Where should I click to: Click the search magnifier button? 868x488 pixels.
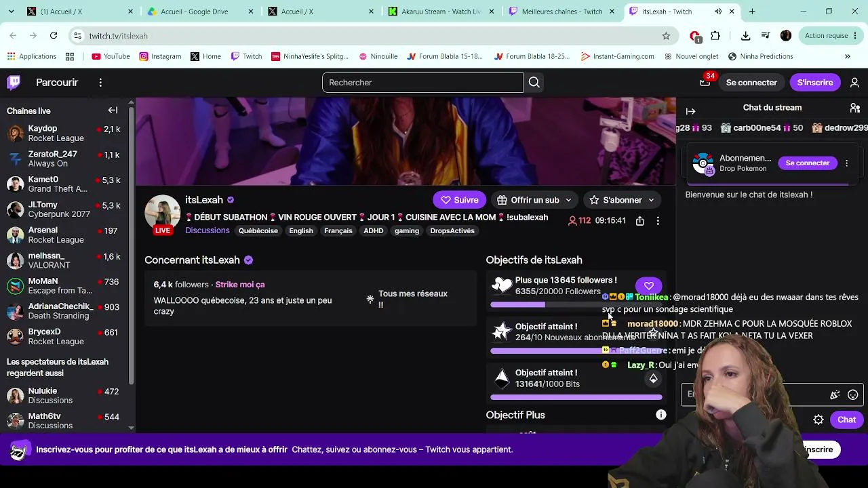[x=534, y=83]
